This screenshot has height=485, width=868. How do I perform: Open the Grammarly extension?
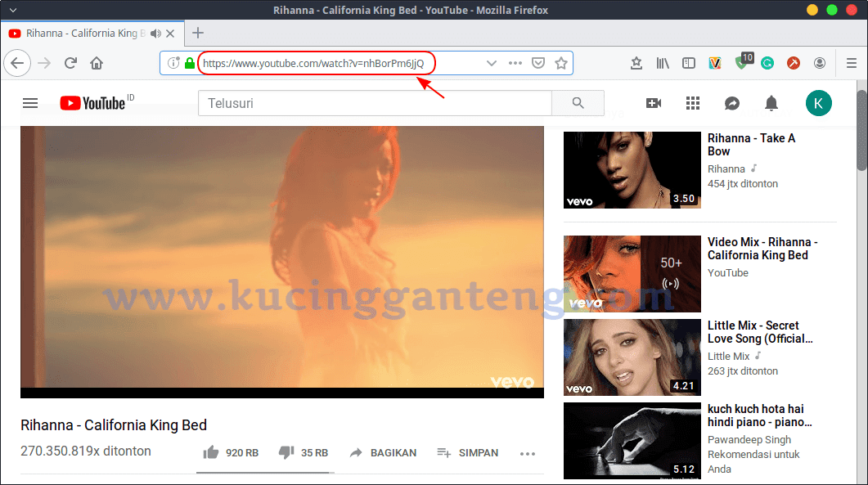pyautogui.click(x=767, y=63)
